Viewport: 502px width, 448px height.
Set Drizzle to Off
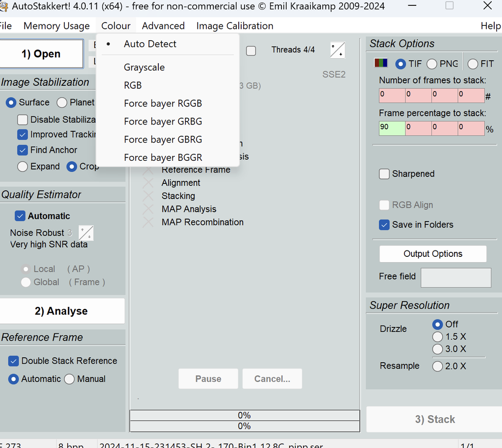pyautogui.click(x=437, y=324)
